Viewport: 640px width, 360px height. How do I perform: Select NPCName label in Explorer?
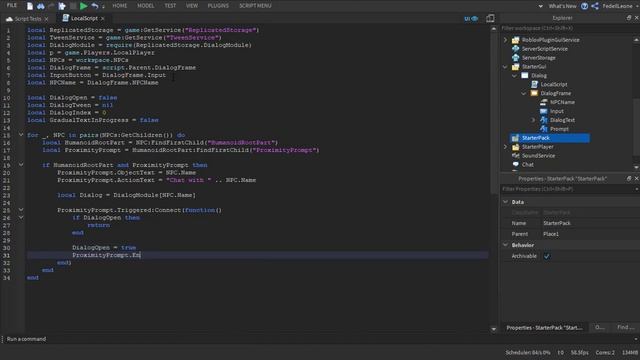562,102
